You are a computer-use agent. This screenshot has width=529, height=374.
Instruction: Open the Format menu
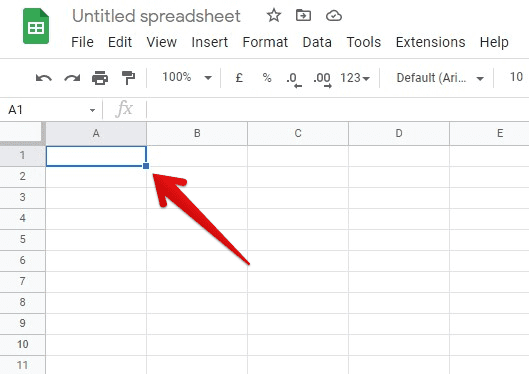(x=265, y=42)
